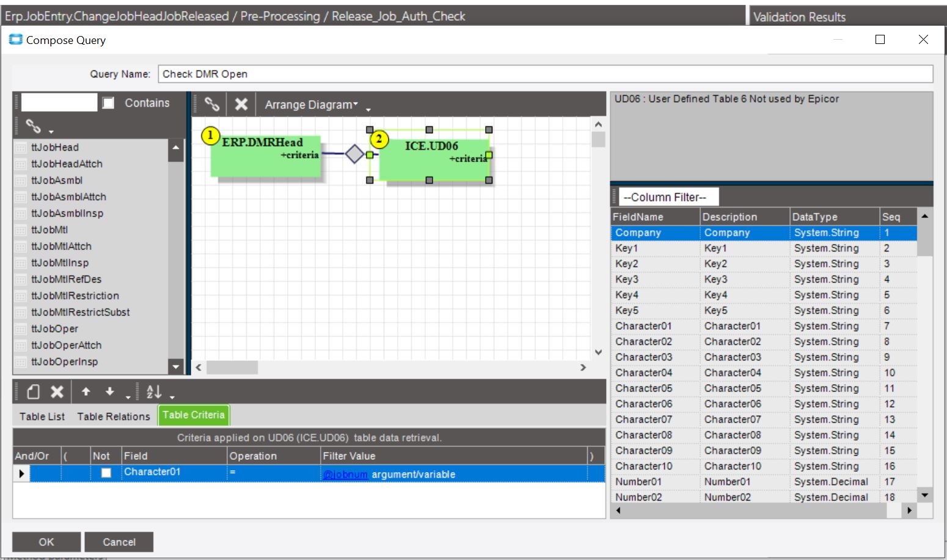Click the table list scroll up arrow

[x=176, y=148]
